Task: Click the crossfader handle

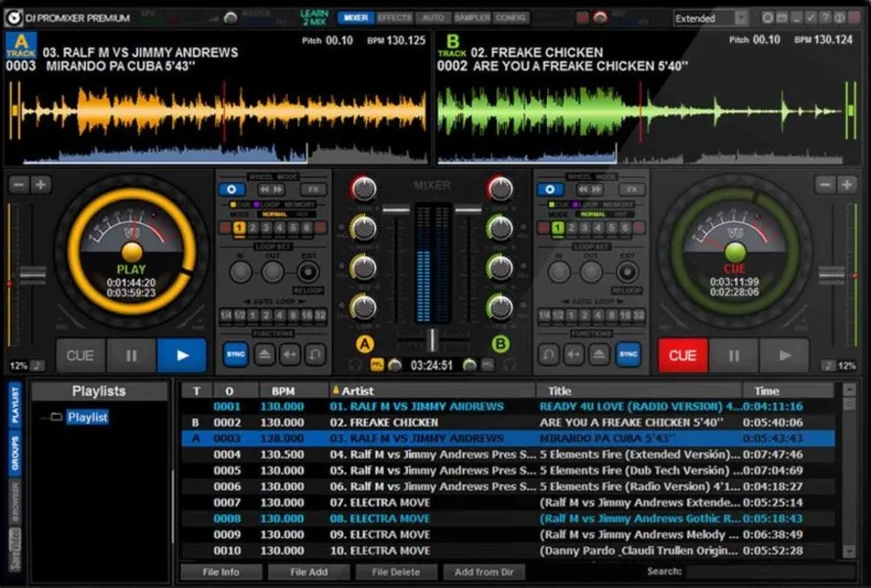Action: point(433,339)
